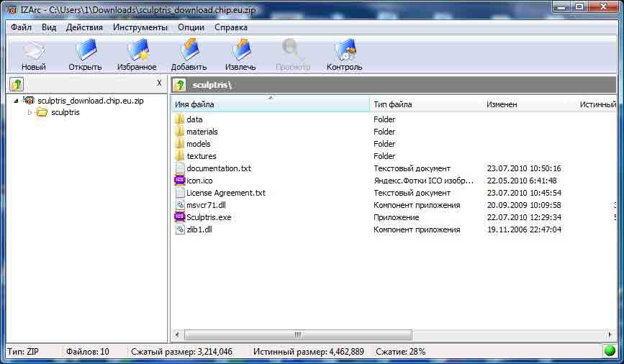This screenshot has height=364, width=624.
Task: Sort by Имя файла column header
Action: tap(271, 104)
